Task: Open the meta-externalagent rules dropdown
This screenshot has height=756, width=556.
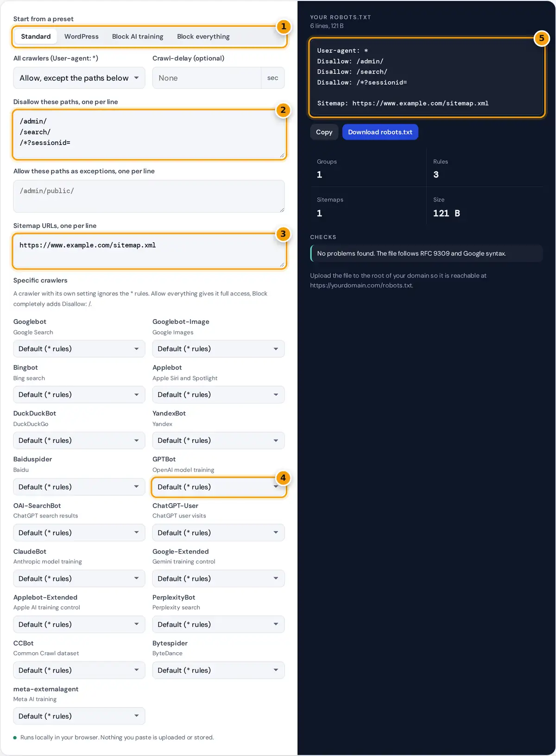Action: tap(79, 716)
